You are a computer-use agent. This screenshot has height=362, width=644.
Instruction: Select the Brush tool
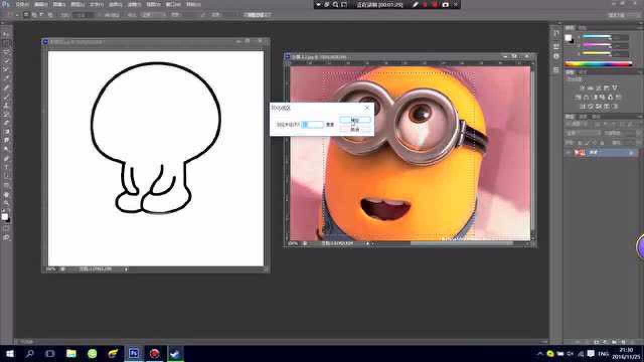tap(7, 96)
